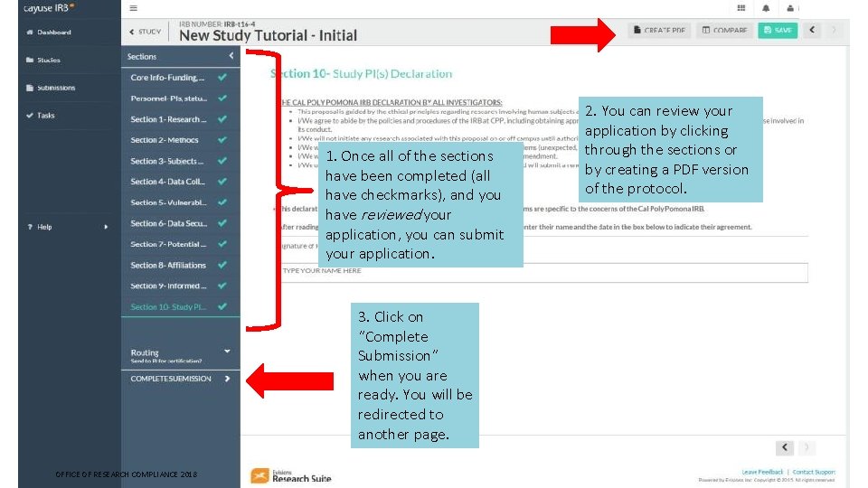Open Section 3- Subjects

pos(181,161)
